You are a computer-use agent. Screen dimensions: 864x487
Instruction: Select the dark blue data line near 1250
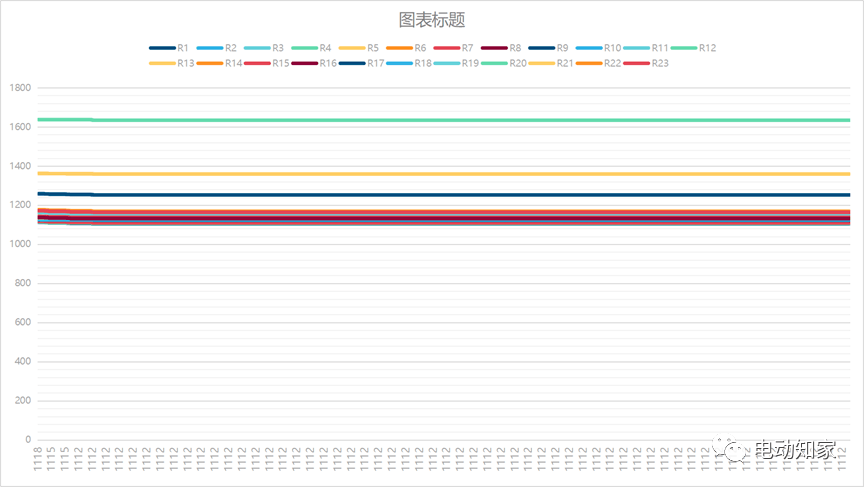444,195
